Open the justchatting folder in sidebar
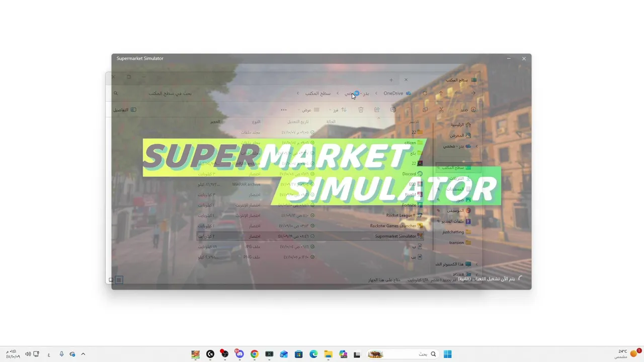The height and width of the screenshot is (362, 644). 457,232
